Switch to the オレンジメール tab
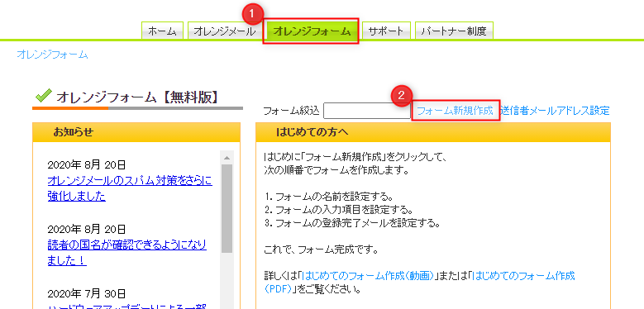 pos(224,31)
